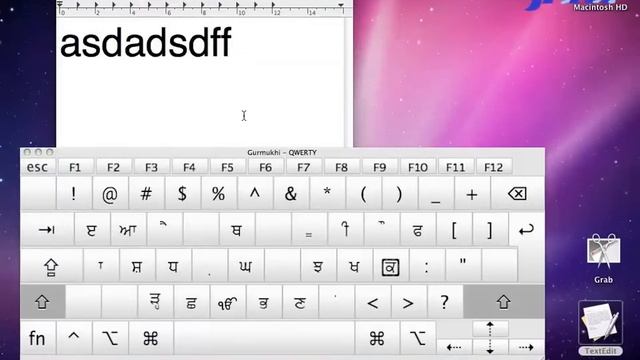
Task: Click the Gurmukhi – QWERTY title bar
Action: point(282,152)
